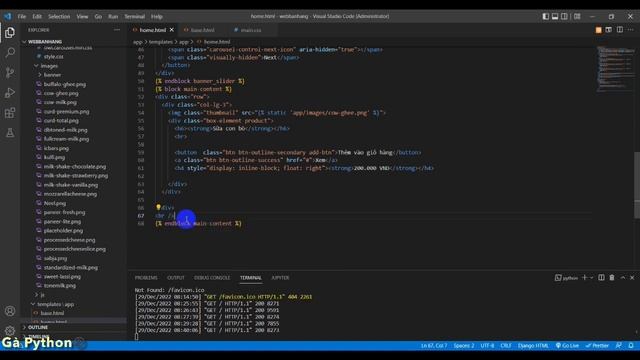Click the open changes icon in editor toolbar

[x=609, y=30]
